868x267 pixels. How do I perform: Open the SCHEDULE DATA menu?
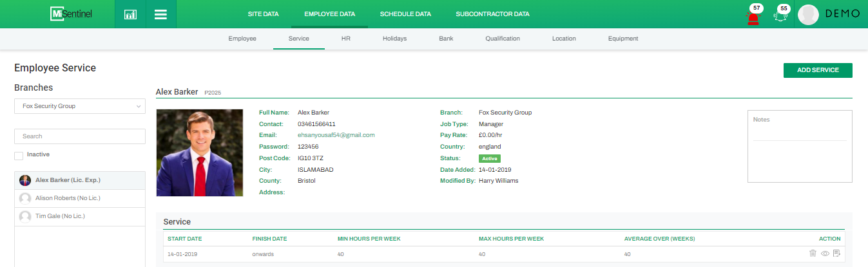(405, 14)
